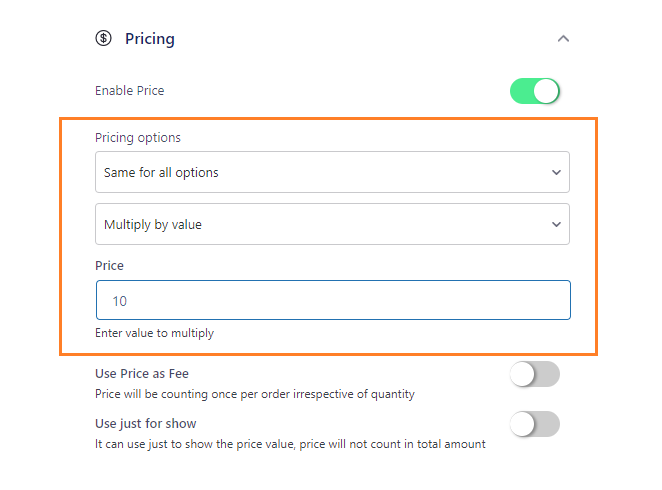The image size is (662, 490).
Task: Click the Pricing section heading
Action: point(150,39)
